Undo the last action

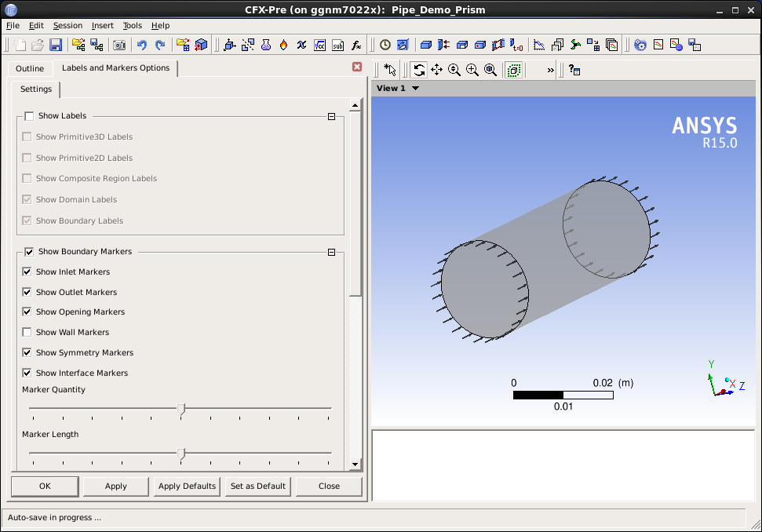[x=141, y=46]
